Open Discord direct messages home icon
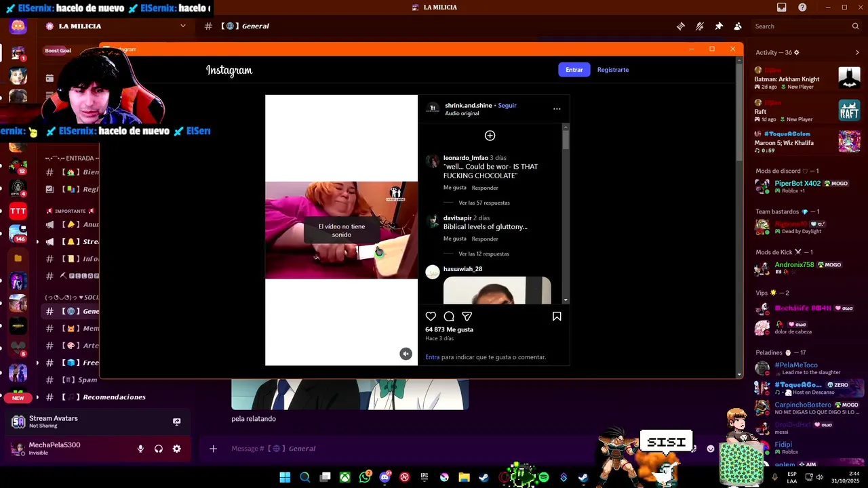The width and height of the screenshot is (868, 488). pyautogui.click(x=18, y=26)
